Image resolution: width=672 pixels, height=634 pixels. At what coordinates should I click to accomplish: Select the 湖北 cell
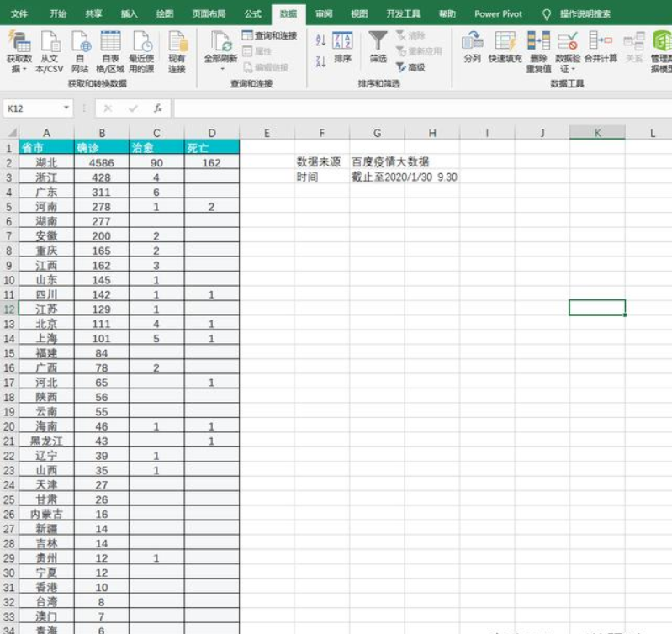point(46,163)
